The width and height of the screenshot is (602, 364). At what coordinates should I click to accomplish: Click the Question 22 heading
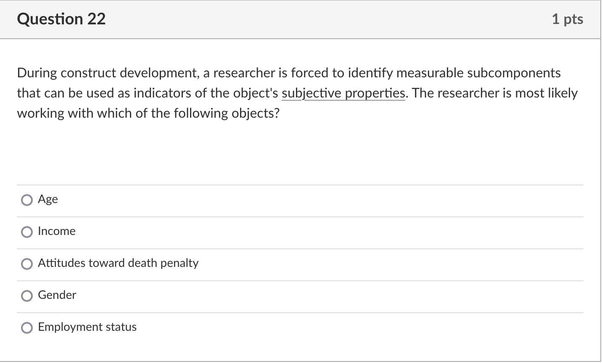pos(61,19)
